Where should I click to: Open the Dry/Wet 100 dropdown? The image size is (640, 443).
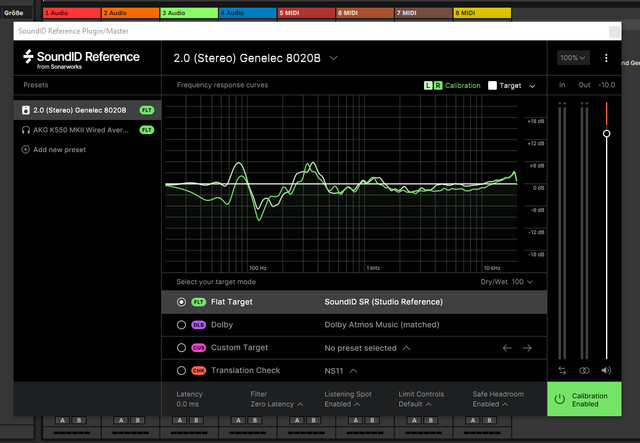click(507, 282)
